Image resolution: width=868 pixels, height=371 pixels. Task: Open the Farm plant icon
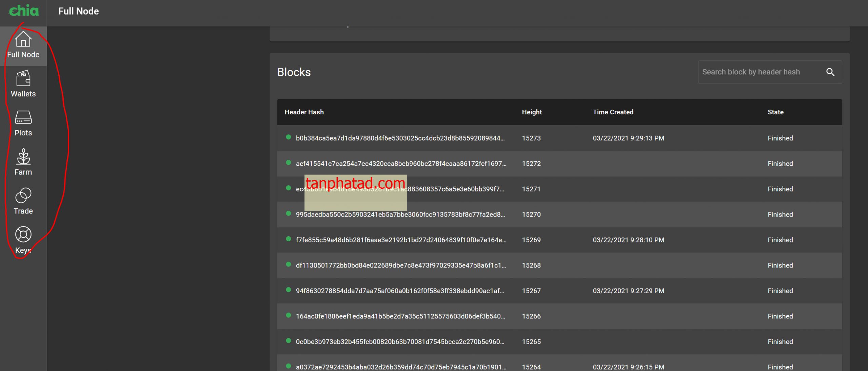(23, 156)
